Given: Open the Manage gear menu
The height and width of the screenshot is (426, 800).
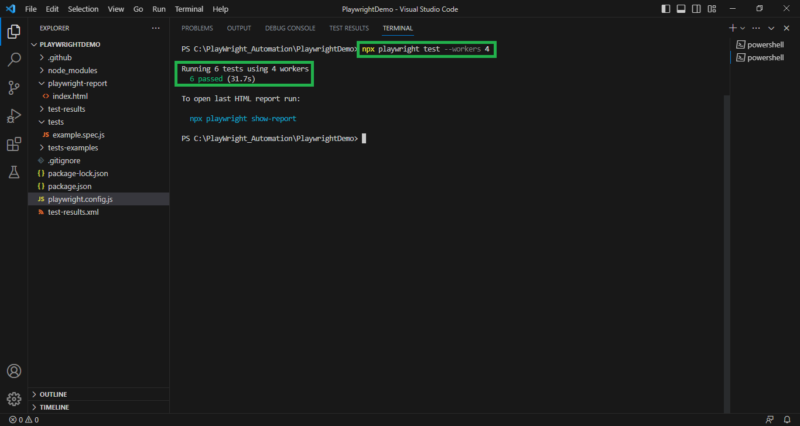Looking at the screenshot, I should point(14,398).
